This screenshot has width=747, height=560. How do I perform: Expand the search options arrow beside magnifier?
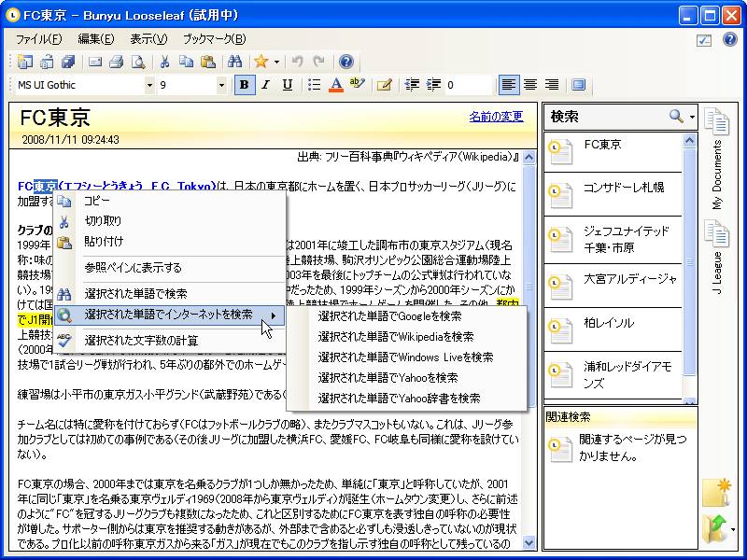692,117
